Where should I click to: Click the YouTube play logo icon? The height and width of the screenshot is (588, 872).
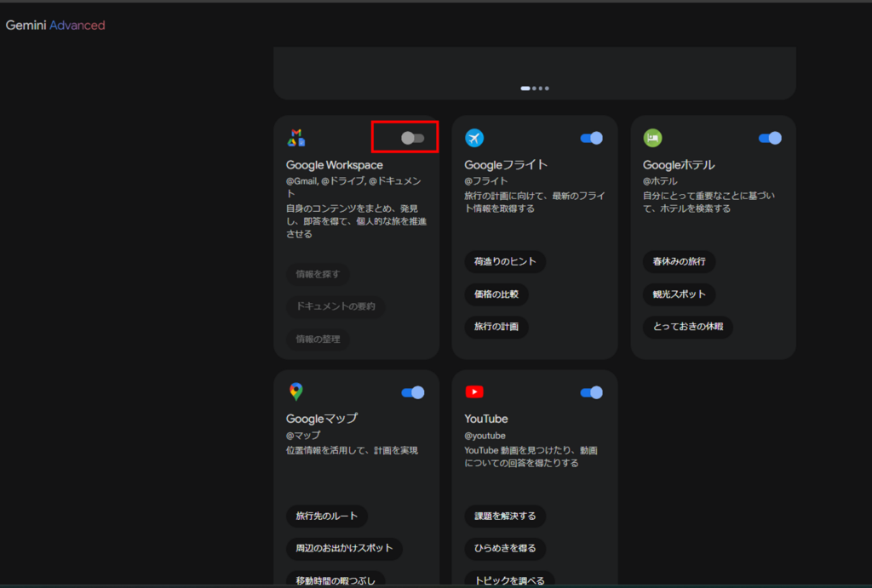pyautogui.click(x=474, y=391)
